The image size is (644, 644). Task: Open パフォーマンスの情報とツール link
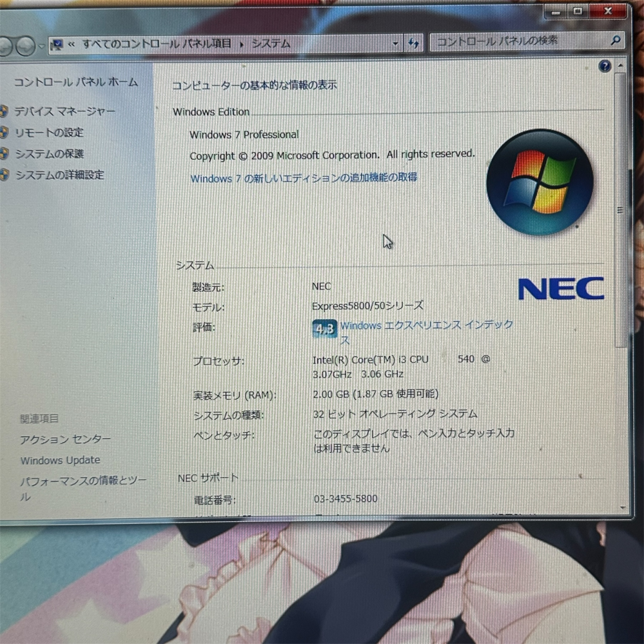point(83,489)
